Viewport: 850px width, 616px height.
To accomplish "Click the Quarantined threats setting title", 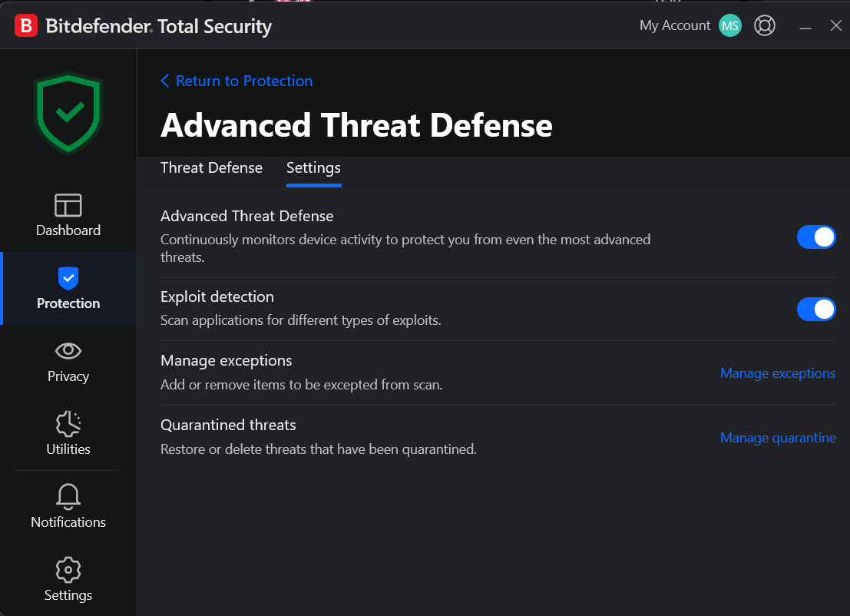I will (228, 425).
